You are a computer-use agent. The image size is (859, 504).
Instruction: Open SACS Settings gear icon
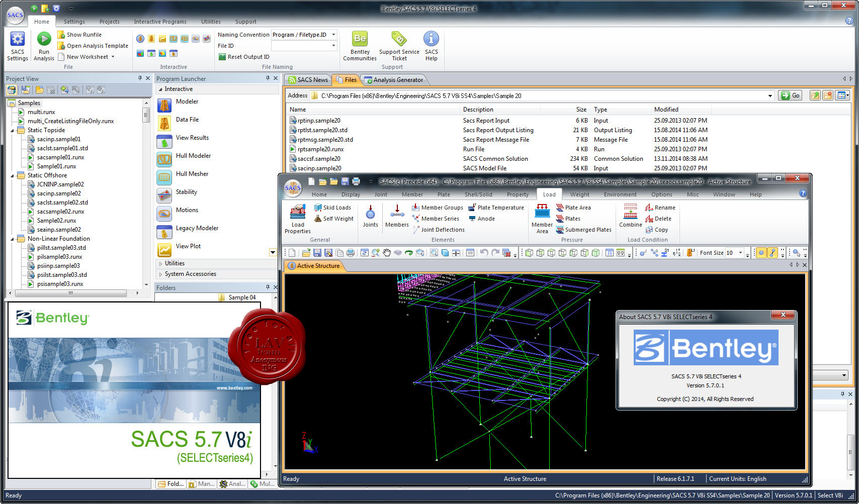pyautogui.click(x=18, y=39)
